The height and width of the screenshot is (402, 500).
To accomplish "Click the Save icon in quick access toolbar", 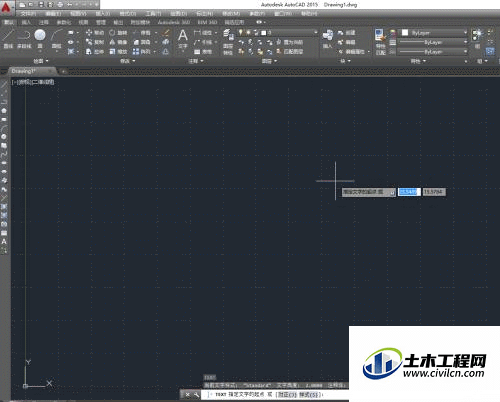I will click(41, 5).
